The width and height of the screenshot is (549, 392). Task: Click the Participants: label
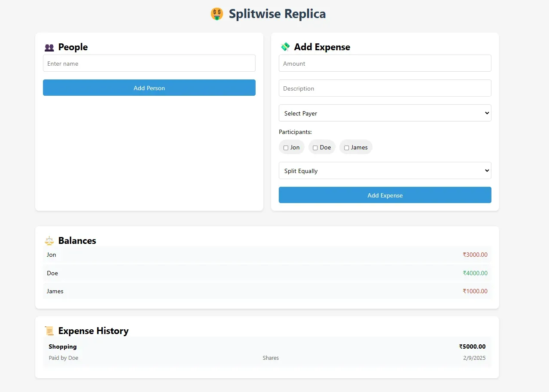(x=295, y=132)
